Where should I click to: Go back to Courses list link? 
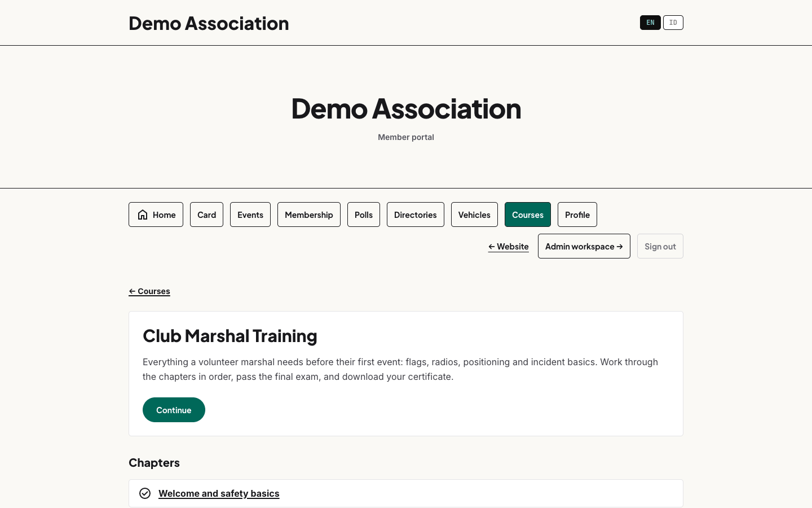149,291
